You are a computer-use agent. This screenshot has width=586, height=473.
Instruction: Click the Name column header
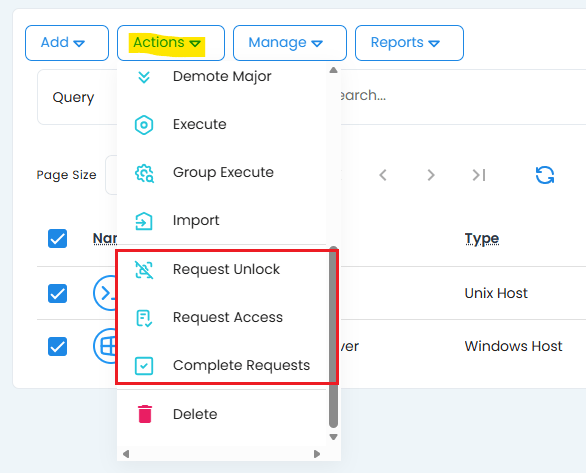point(105,238)
